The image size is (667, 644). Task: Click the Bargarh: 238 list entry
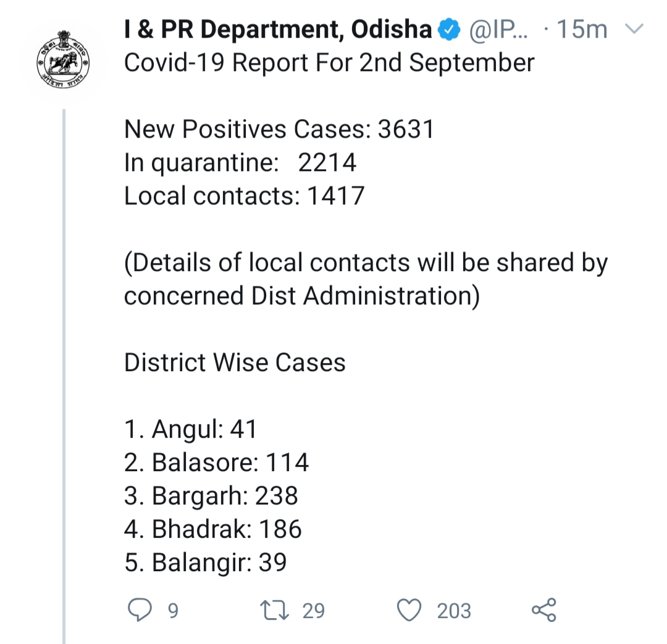point(211,496)
